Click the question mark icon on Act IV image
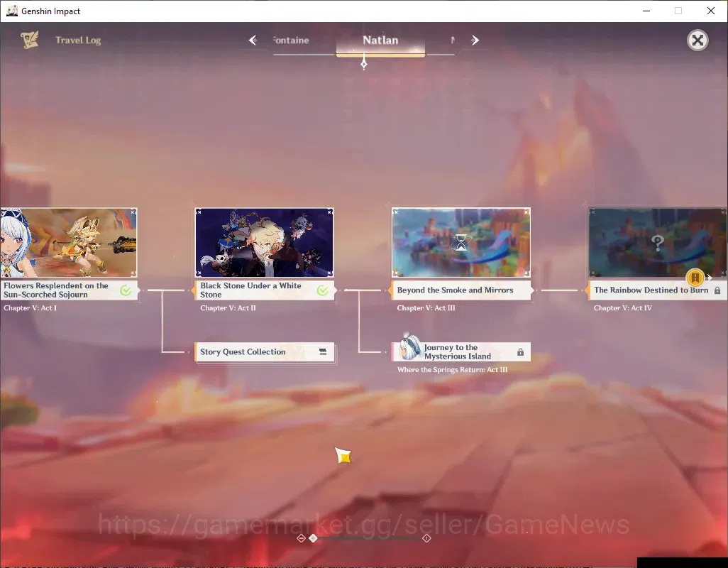The height and width of the screenshot is (568, 728). pyautogui.click(x=658, y=242)
